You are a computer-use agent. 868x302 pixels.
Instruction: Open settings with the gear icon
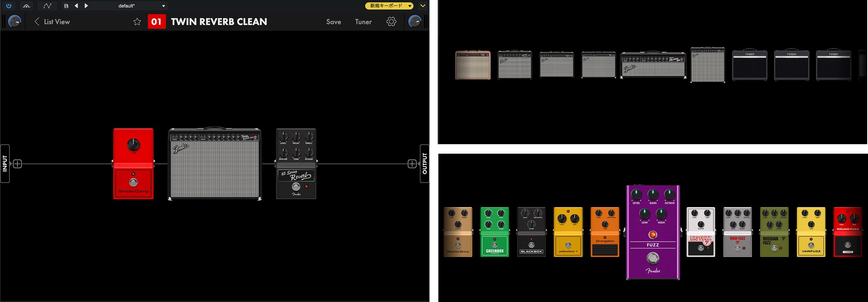[391, 22]
